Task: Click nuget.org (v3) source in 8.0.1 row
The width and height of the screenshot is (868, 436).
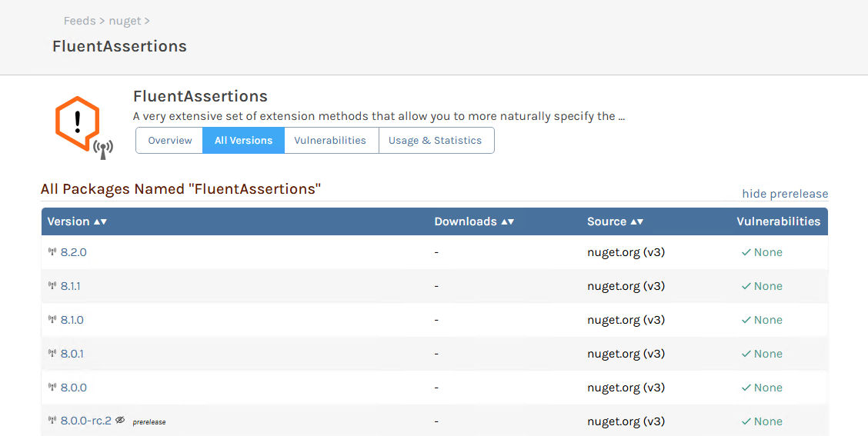Action: coord(626,354)
